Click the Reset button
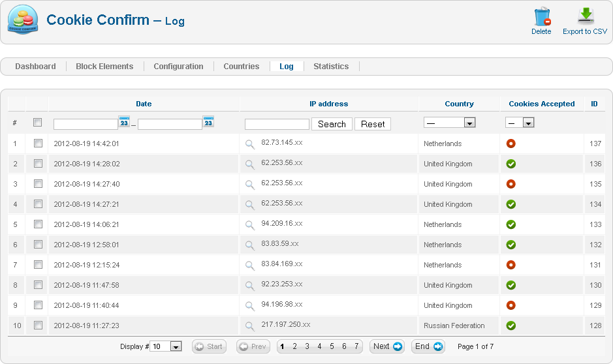The image size is (613, 364). [x=373, y=124]
